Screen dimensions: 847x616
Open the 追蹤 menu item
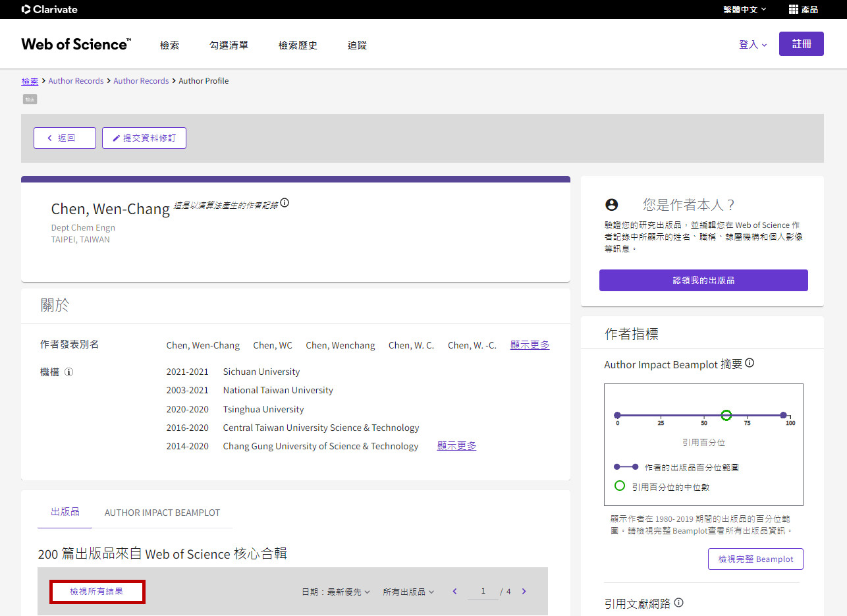point(357,45)
